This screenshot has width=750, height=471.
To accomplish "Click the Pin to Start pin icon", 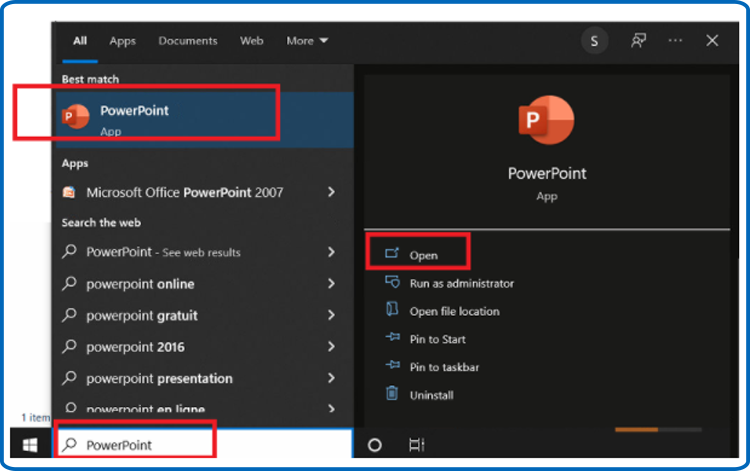I will pyautogui.click(x=393, y=337).
